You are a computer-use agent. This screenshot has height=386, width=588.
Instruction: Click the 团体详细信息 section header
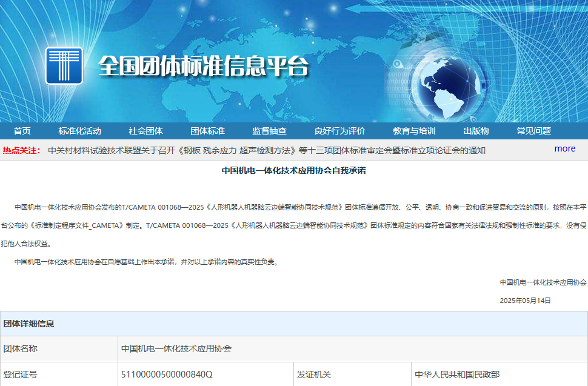click(294, 324)
